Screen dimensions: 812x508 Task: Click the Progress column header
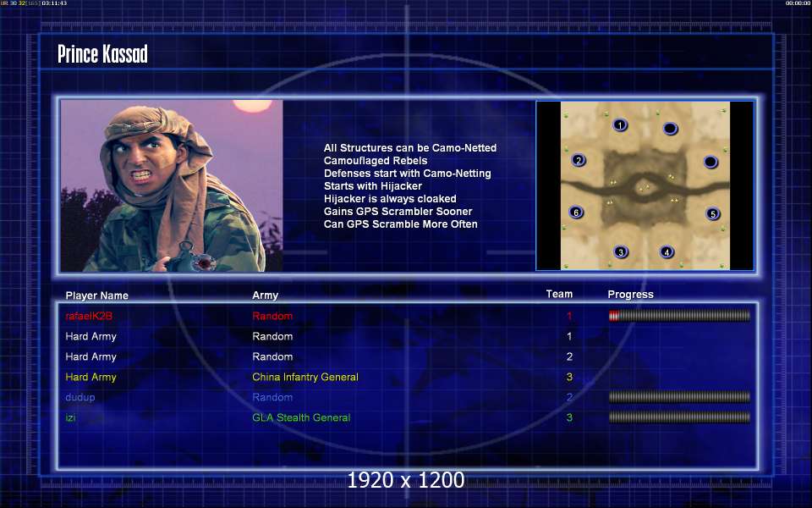630,295
